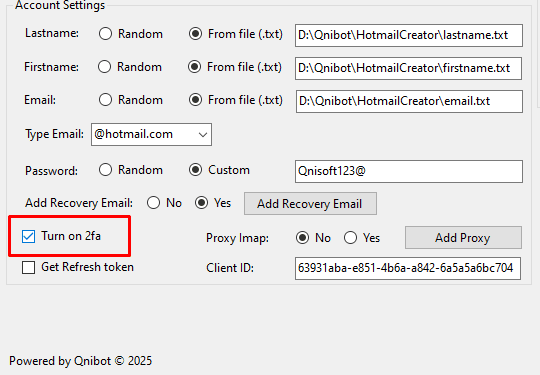
Task: Click the Powered by Qnibot © 2025 text
Action: [x=80, y=361]
